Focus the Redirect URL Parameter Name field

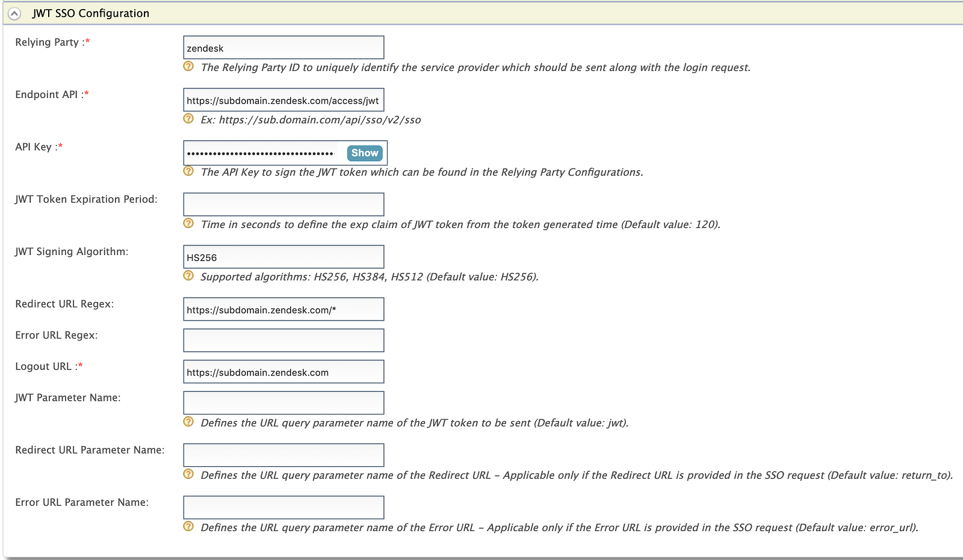[283, 455]
